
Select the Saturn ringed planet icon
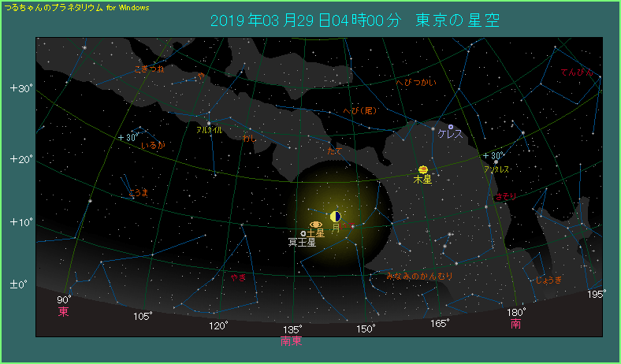pyautogui.click(x=315, y=225)
